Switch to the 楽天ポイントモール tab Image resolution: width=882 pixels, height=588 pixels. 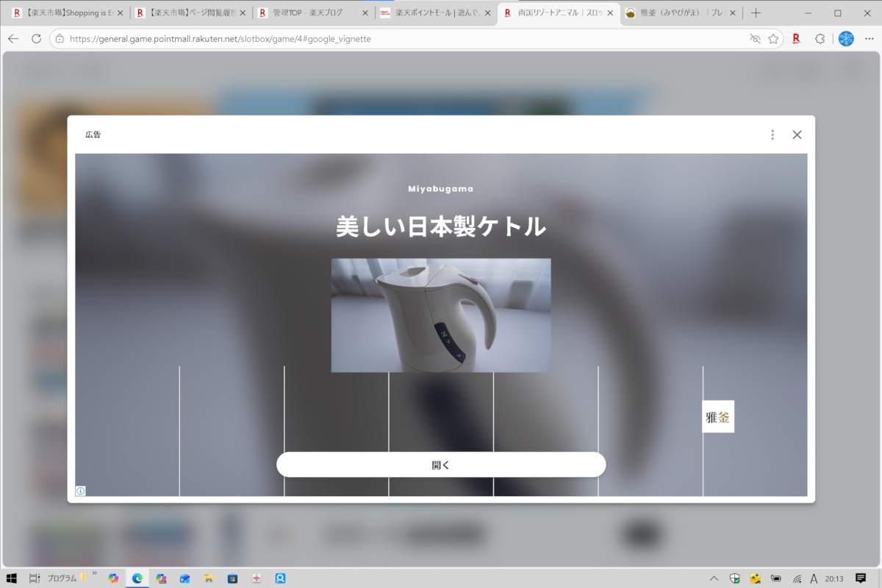coord(430,12)
